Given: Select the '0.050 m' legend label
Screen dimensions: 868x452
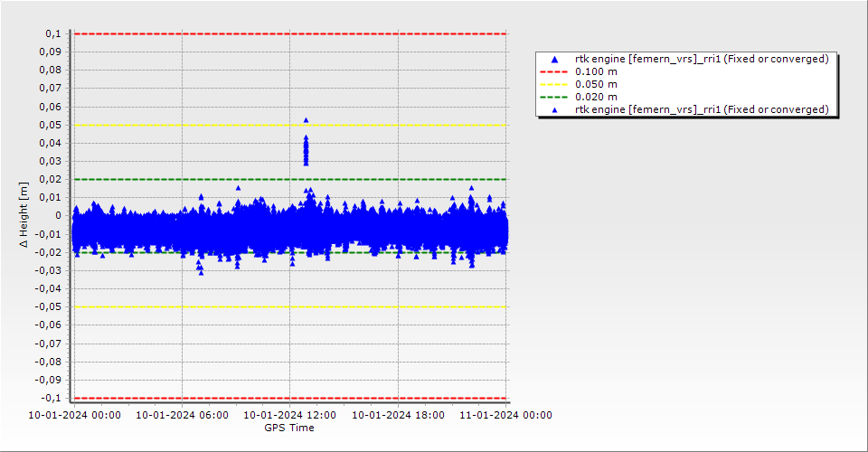Looking at the screenshot, I should [x=597, y=84].
